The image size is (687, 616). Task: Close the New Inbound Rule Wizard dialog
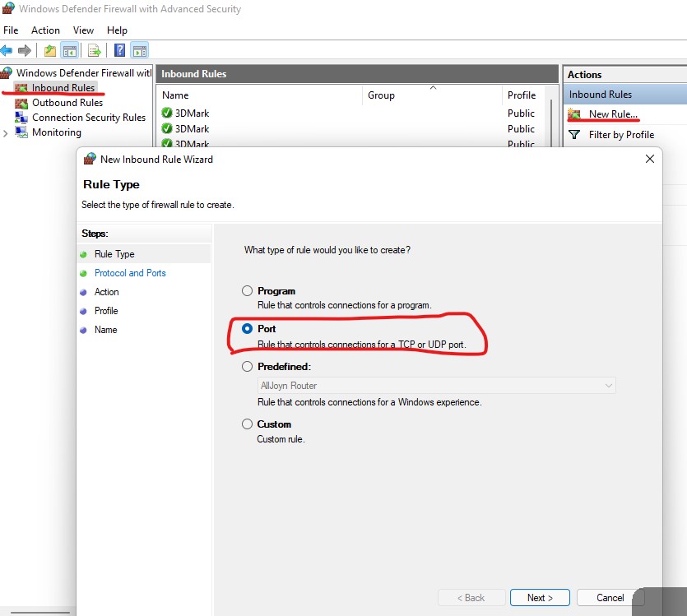click(x=650, y=159)
